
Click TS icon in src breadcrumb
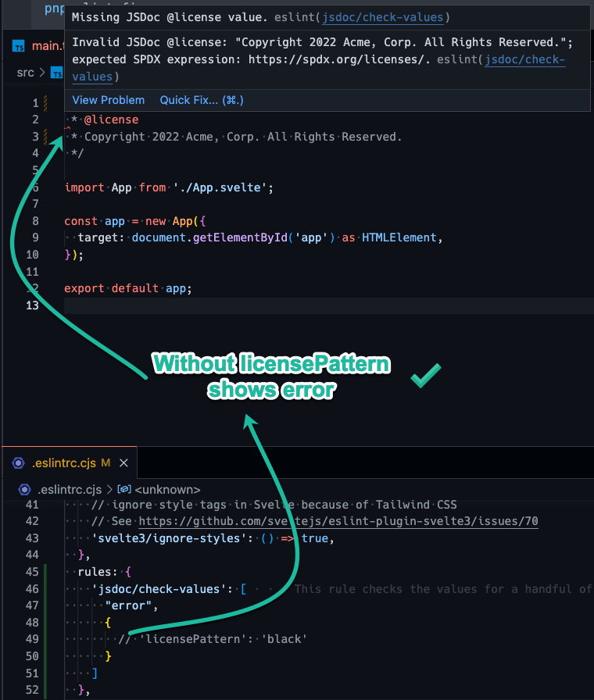coord(57,73)
